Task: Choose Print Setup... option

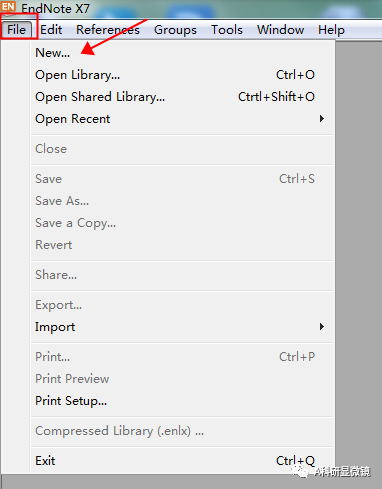Action: click(182, 401)
